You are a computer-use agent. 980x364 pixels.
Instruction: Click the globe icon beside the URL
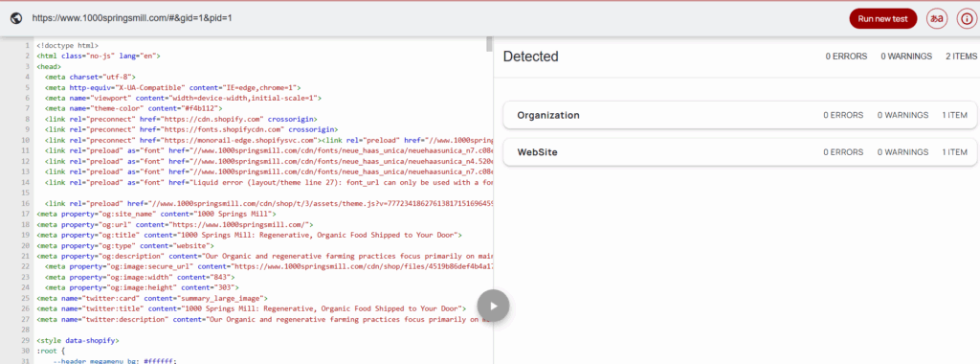coord(17,18)
